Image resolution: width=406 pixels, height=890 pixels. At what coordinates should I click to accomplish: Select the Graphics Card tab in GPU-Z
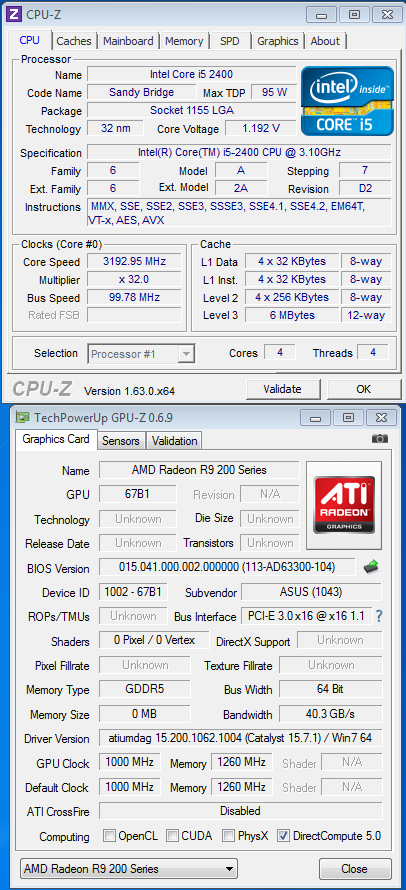(56, 439)
